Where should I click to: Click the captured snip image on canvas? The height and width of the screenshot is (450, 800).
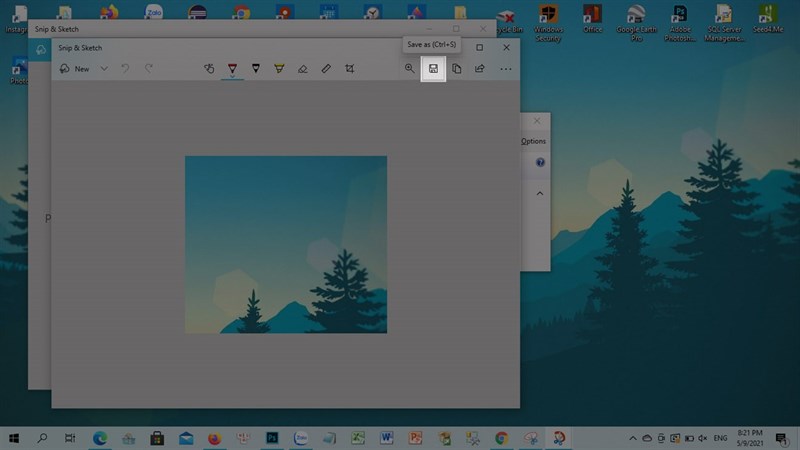coord(286,245)
